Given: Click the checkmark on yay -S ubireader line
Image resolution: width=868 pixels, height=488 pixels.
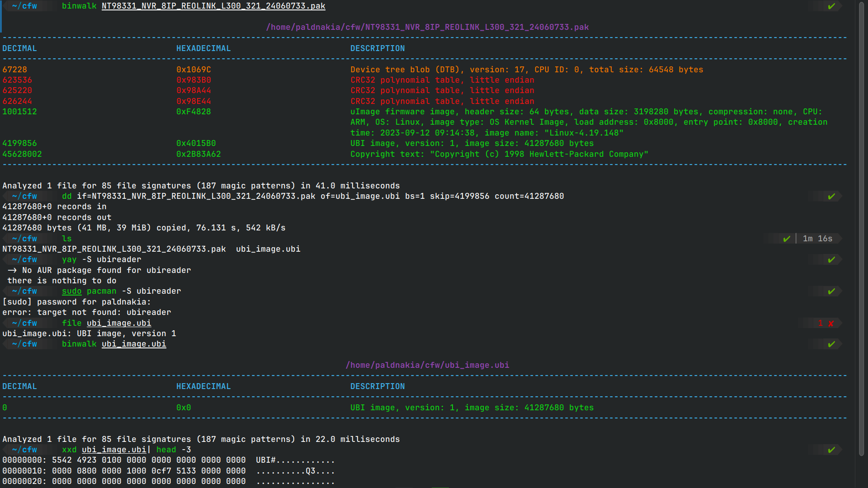Looking at the screenshot, I should pos(831,260).
